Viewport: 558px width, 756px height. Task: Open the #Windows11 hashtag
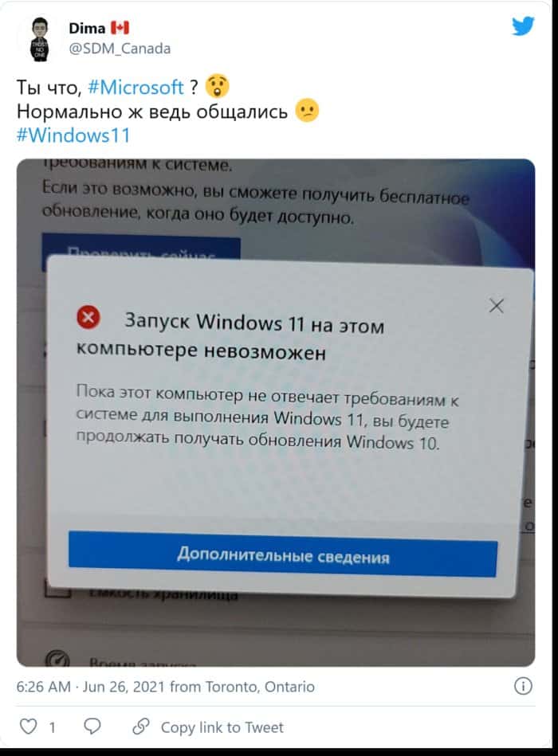[x=73, y=135]
